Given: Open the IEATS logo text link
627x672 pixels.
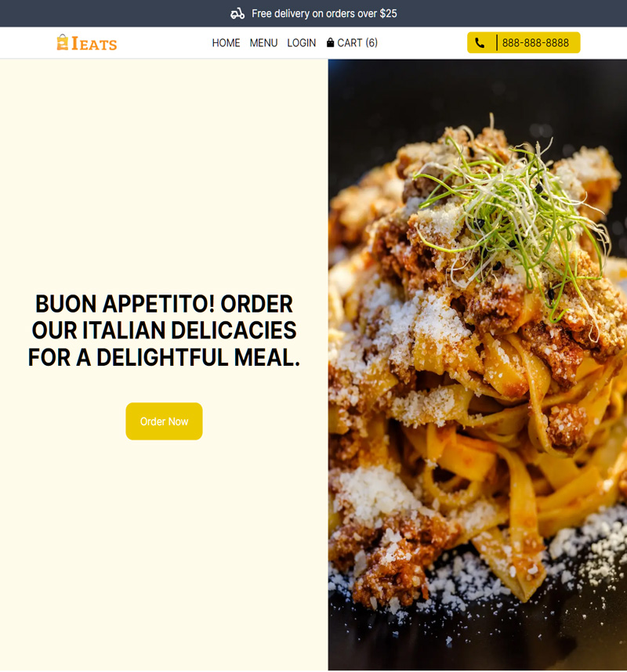Looking at the screenshot, I should point(94,44).
